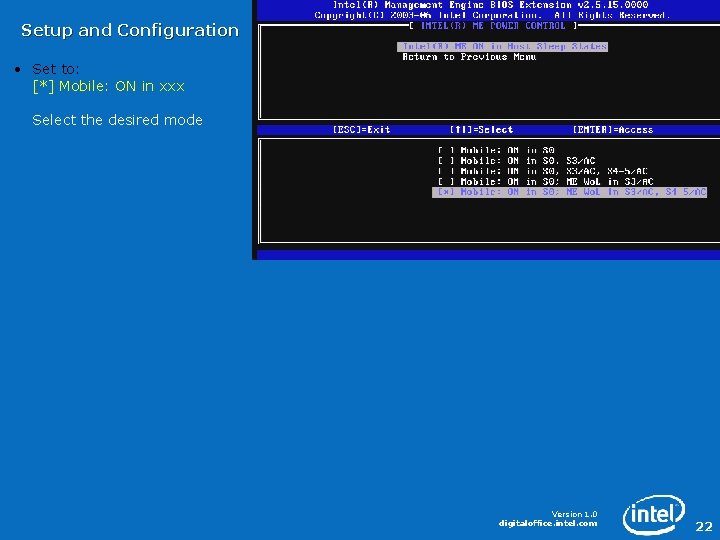Image resolution: width=720 pixels, height=540 pixels.
Task: Click the 'Set to:' bullet text
Action: (56, 69)
